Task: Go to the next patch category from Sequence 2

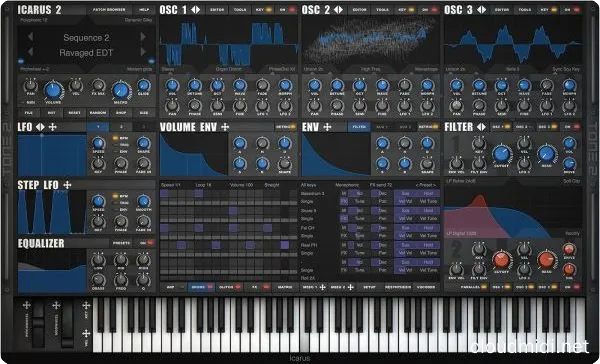Action: [x=143, y=37]
